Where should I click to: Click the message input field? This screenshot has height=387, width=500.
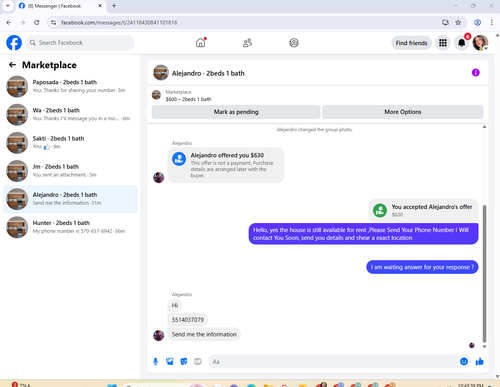pyautogui.click(x=333, y=361)
